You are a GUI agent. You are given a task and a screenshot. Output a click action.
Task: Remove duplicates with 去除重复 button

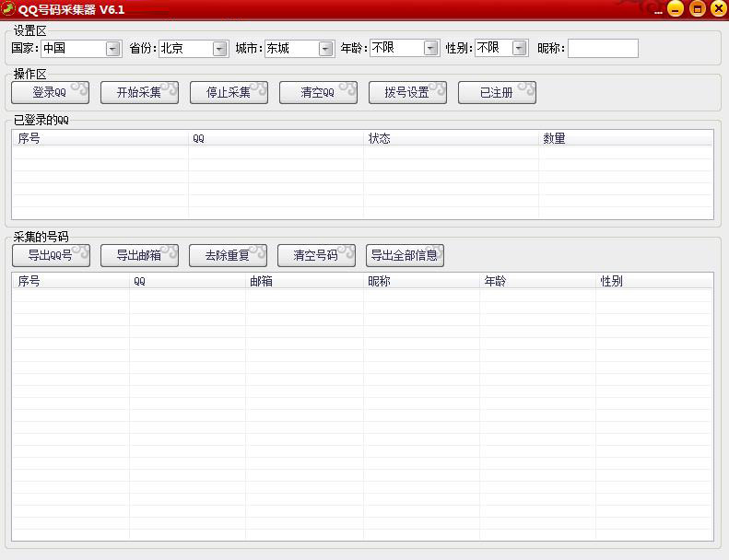[x=228, y=256]
